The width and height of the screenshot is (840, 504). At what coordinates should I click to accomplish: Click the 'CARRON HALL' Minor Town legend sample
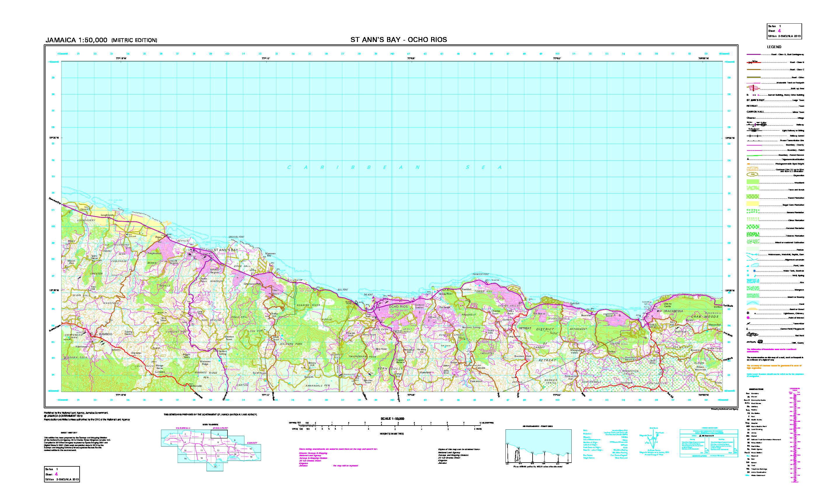point(755,112)
